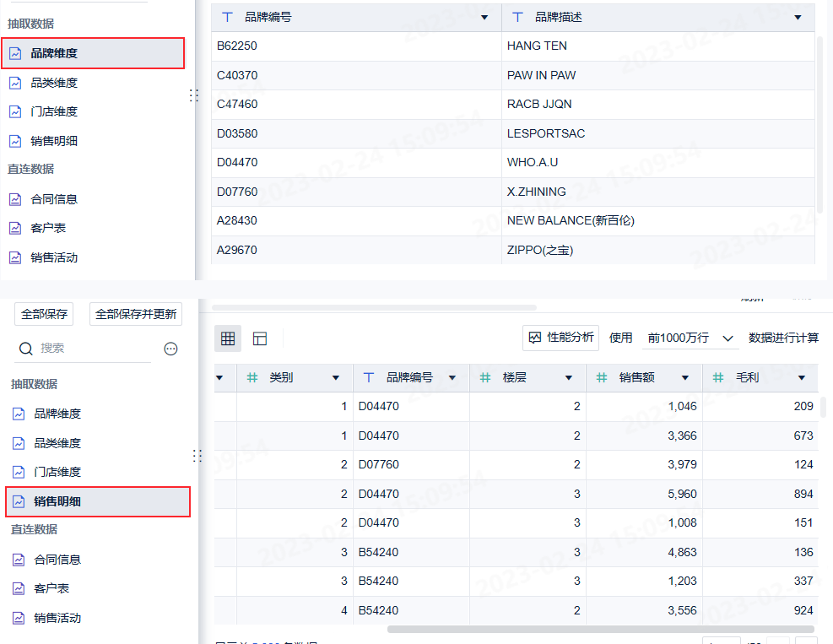Click the text type icon of 品牌描述 column

click(x=517, y=18)
